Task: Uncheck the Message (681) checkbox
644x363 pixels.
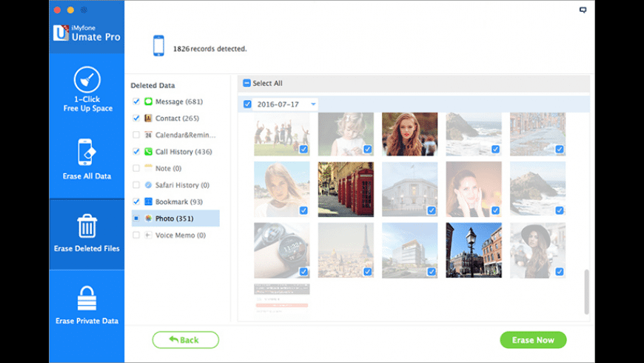Action: 136,101
